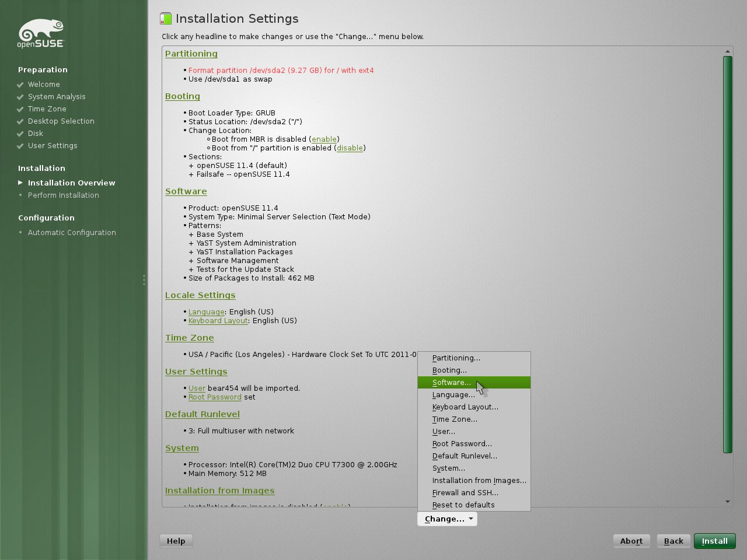Choose Installation from Images... menu entry
Screen dimensions: 747x560
[x=474, y=481]
